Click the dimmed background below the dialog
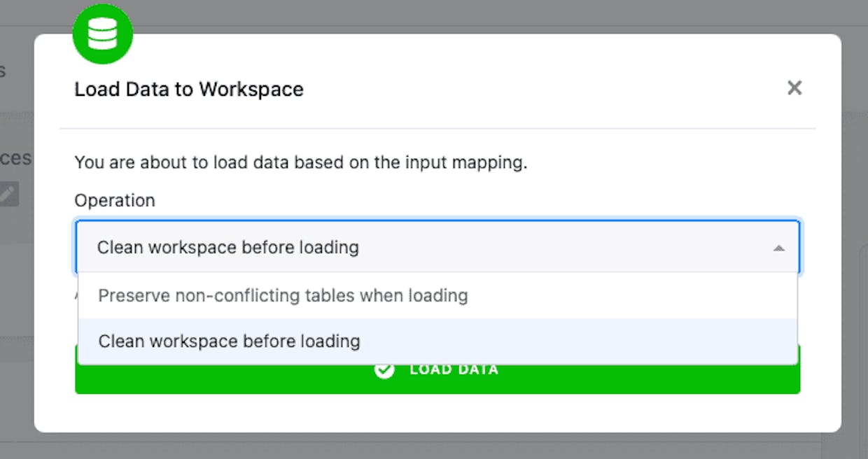 pyautogui.click(x=434, y=446)
